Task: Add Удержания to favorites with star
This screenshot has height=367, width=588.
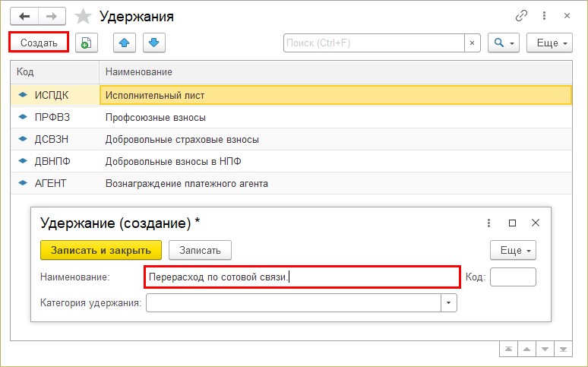Action: pos(83,17)
